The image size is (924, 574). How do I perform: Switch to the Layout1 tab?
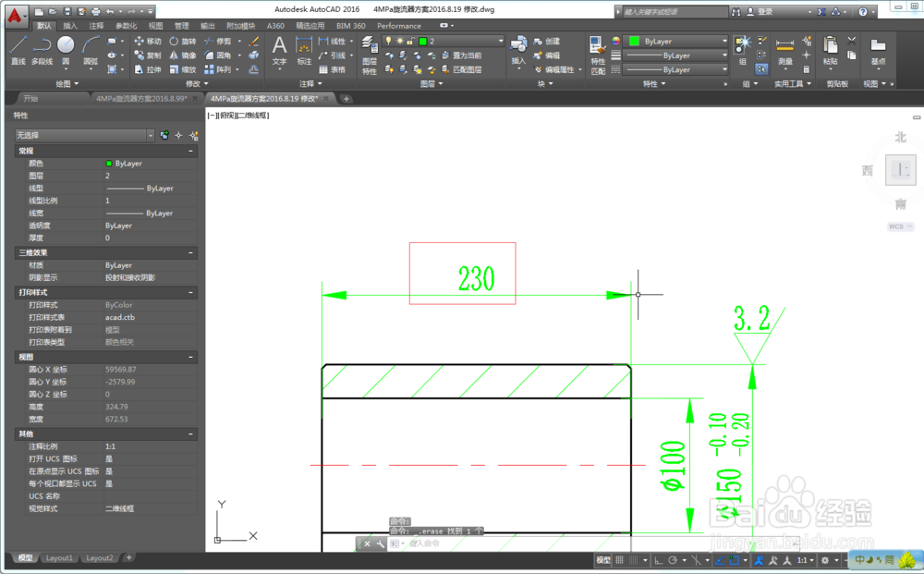coord(58,558)
